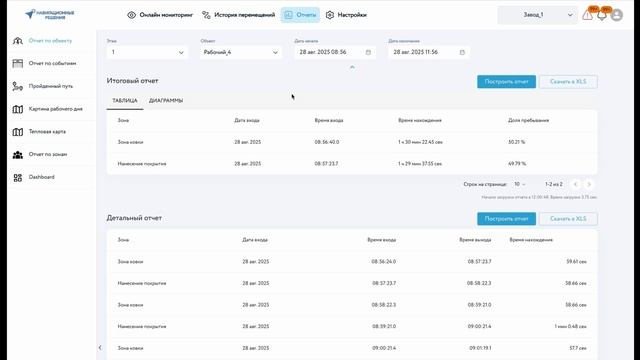640x360 pixels.
Task: Click Построить отчет for Детальный отчет
Action: (x=506, y=219)
